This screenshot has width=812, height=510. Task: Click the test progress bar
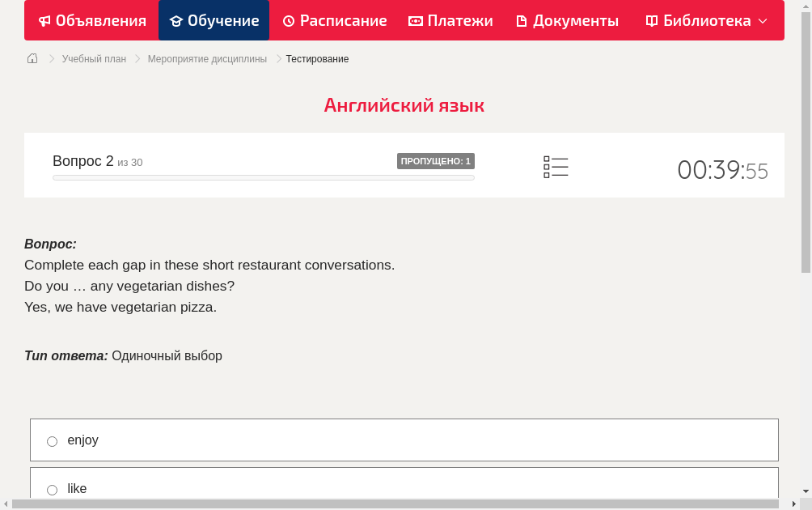click(x=263, y=177)
